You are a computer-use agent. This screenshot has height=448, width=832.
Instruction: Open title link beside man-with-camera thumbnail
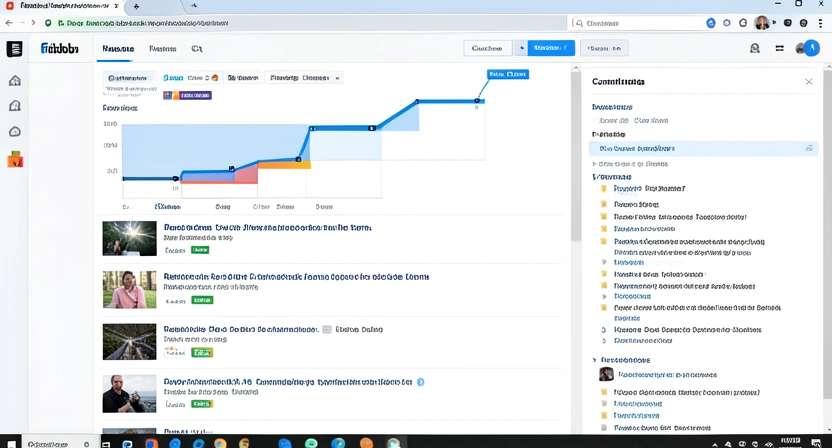tap(288, 382)
